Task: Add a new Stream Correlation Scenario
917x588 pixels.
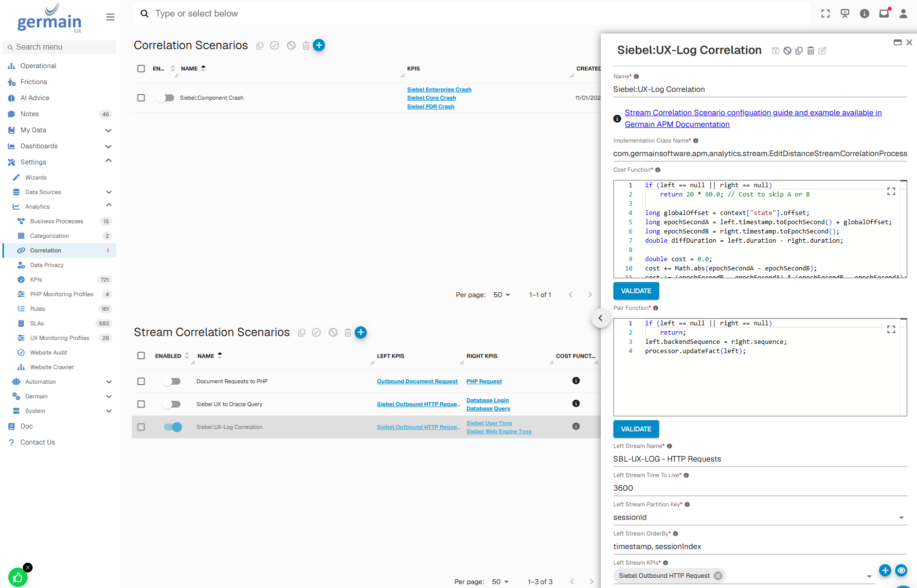Action: pyautogui.click(x=361, y=332)
